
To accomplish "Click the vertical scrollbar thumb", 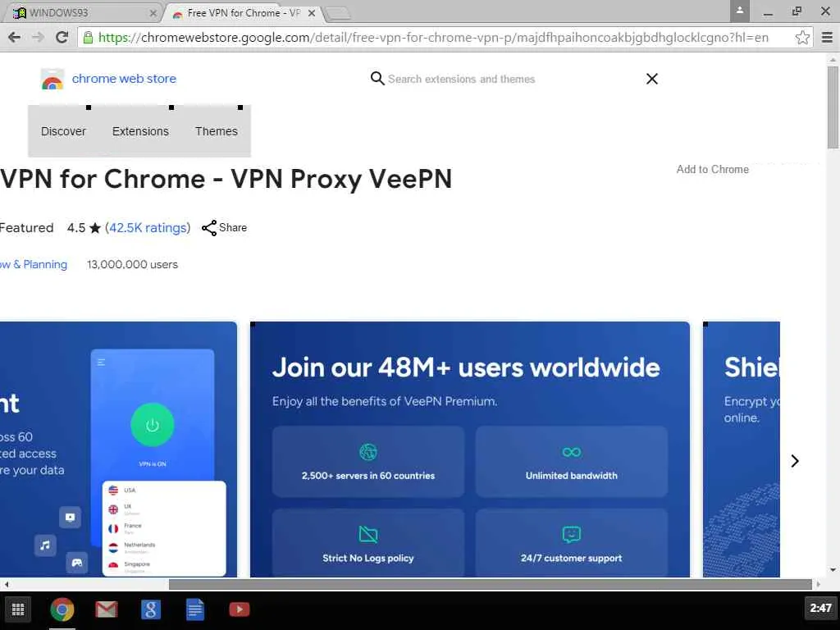I will 833,107.
